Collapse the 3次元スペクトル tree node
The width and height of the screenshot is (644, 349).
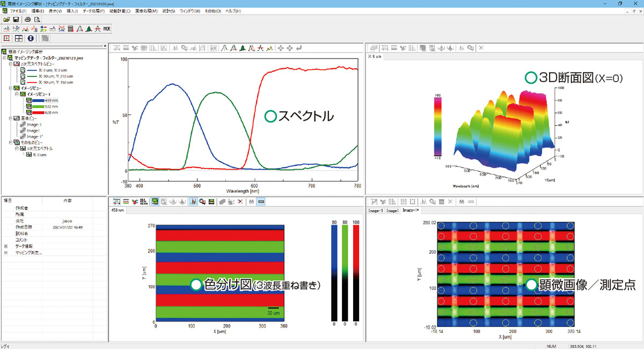pyautogui.click(x=16, y=148)
